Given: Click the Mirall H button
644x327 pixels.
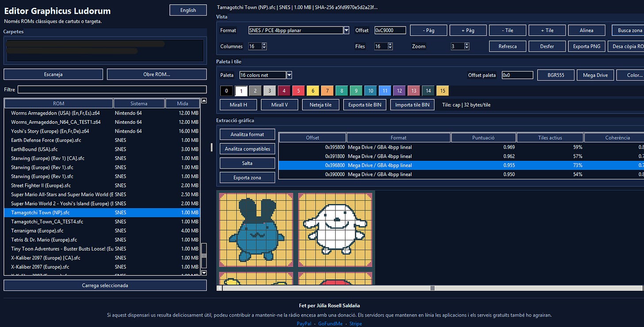Looking at the screenshot, I should (x=238, y=105).
